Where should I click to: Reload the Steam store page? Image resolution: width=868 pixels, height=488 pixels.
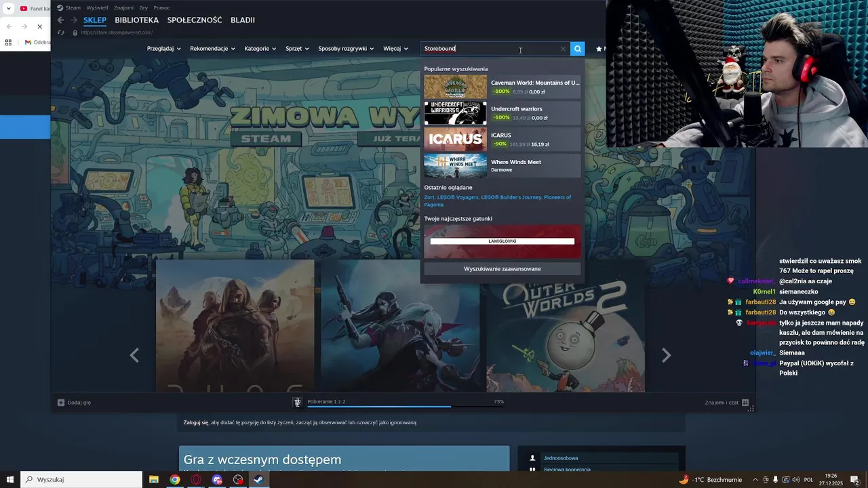point(61,33)
